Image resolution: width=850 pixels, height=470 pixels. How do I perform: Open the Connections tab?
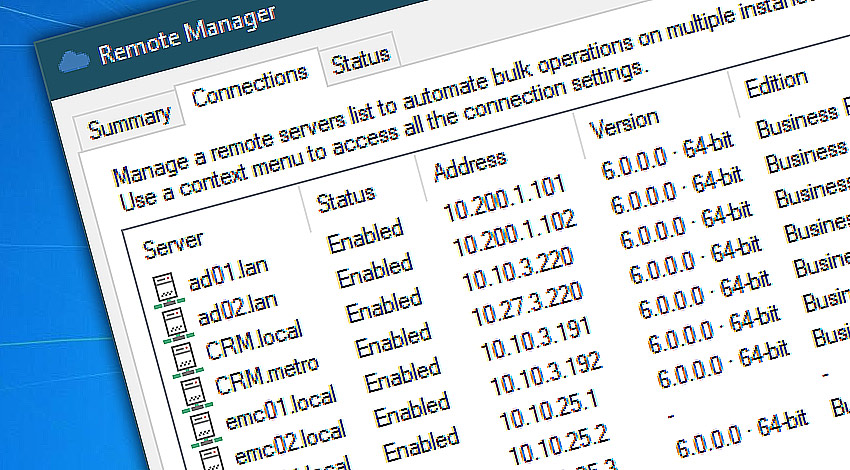tap(249, 88)
